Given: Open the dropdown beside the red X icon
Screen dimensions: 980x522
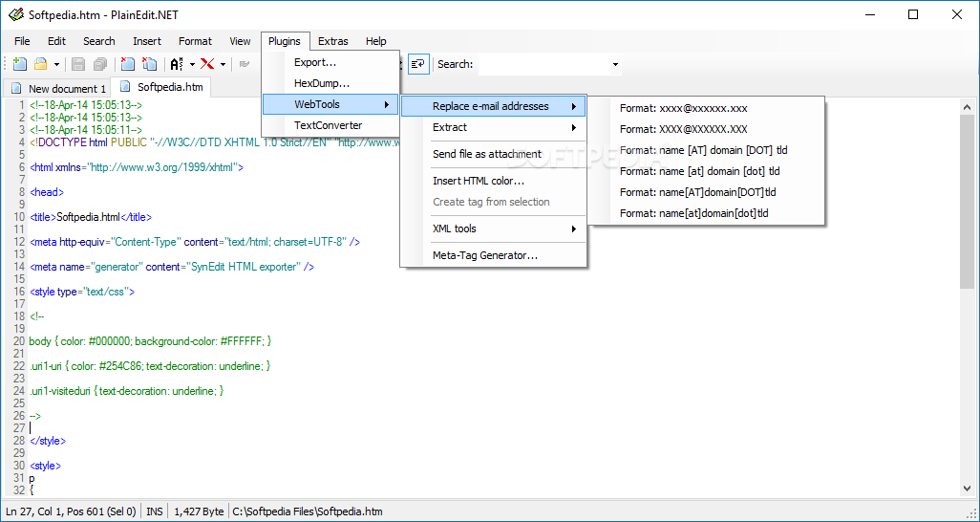Looking at the screenshot, I should 223,64.
